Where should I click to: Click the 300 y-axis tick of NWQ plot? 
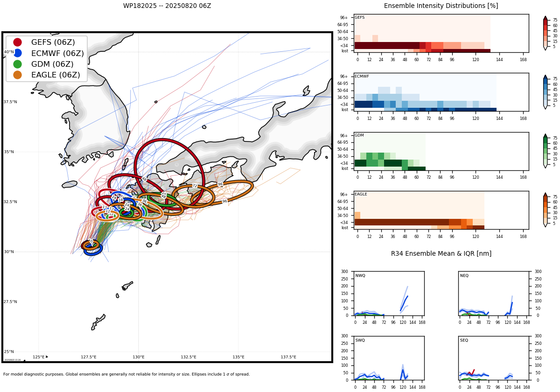(345, 272)
